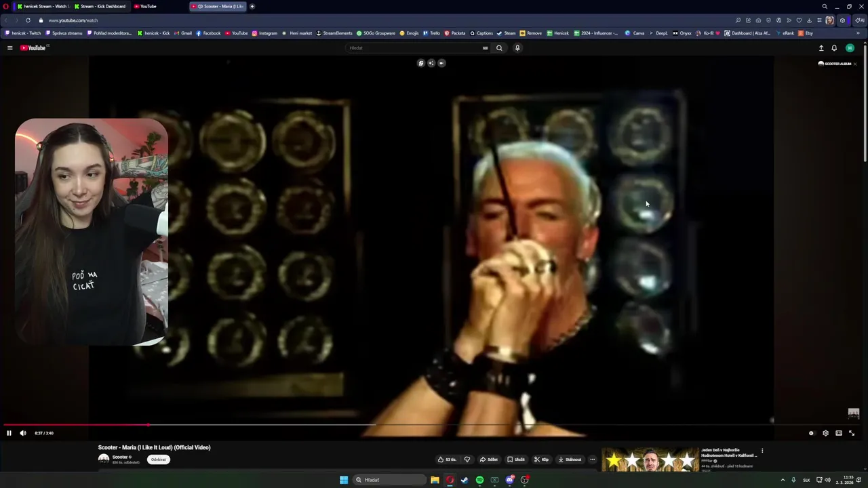Open YouTube notifications bell

(834, 48)
